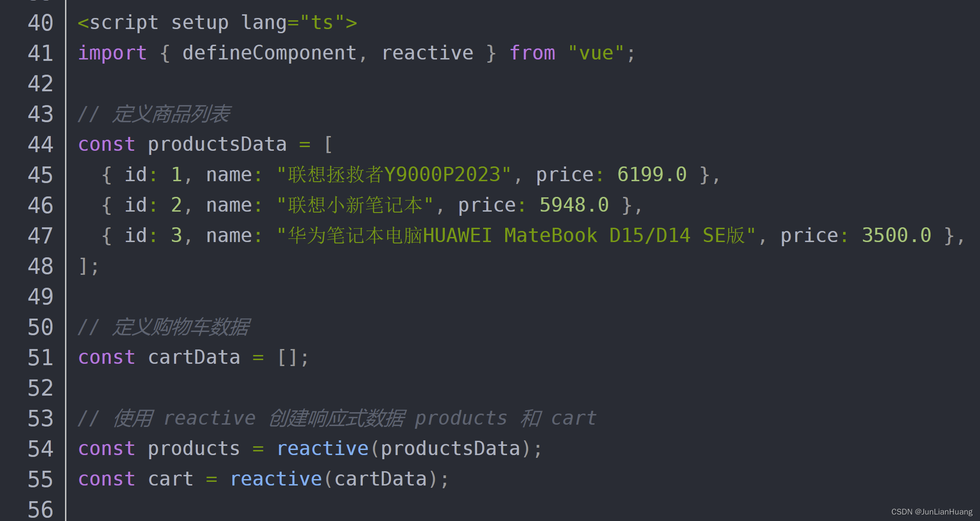Click the string "联想拯救者Y9000P2023"
Screen dimensions: 980x521
[x=394, y=175]
